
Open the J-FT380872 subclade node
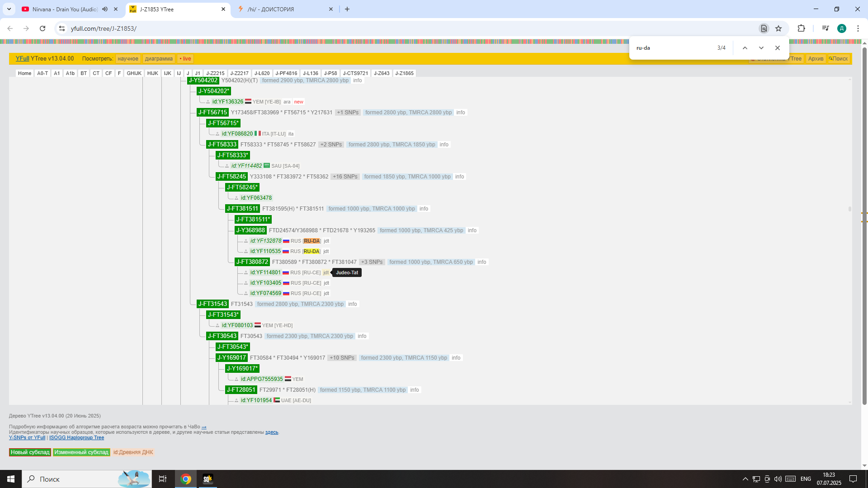coord(252,262)
